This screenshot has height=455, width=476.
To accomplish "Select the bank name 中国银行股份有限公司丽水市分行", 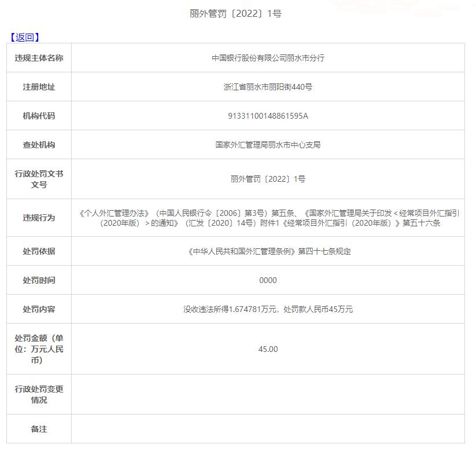I will [x=267, y=58].
